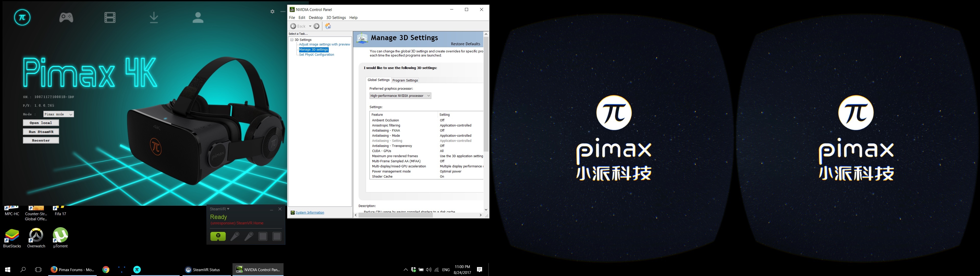Click the horizontal scrollbar right arrow
The image size is (980, 276).
pos(481,215)
